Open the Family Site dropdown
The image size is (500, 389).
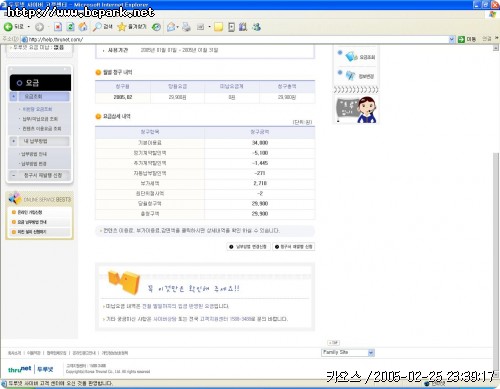[348, 352]
